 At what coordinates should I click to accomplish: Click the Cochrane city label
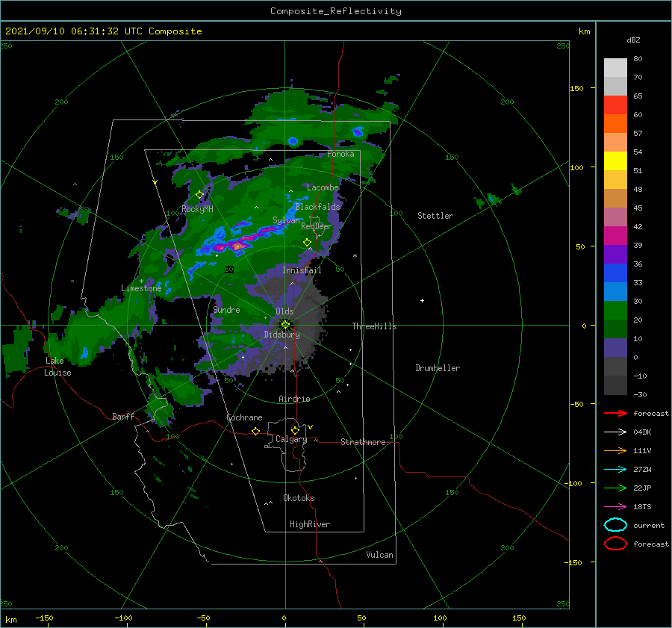(244, 417)
